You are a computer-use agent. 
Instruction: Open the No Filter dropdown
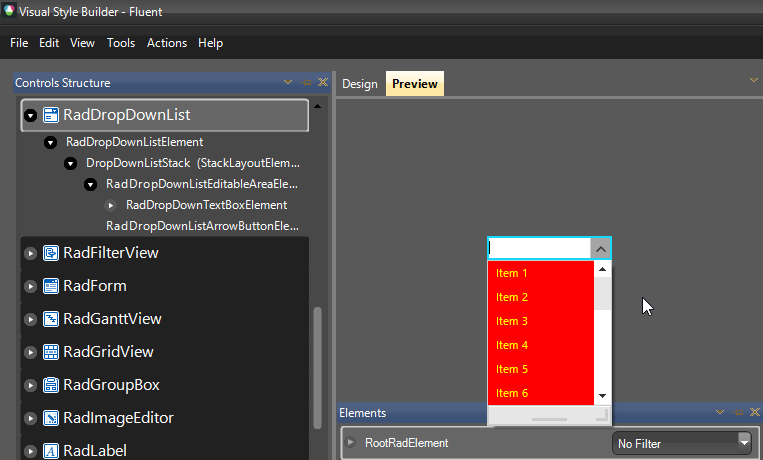point(743,440)
